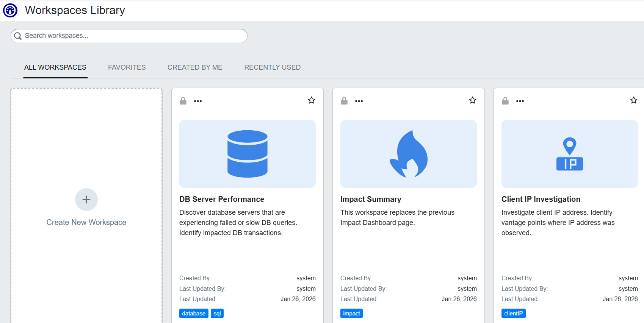Click the Create New Workspace label
The width and height of the screenshot is (644, 323).
[x=86, y=222]
